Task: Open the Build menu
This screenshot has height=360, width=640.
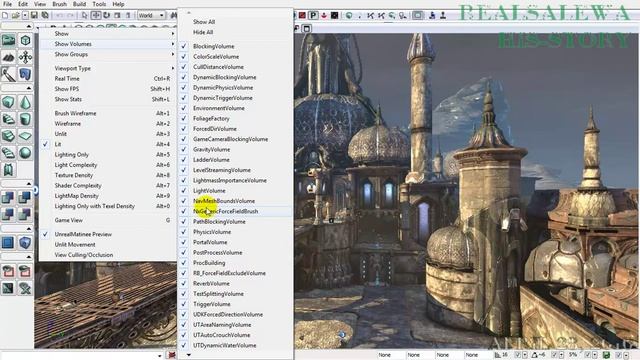Action: [x=79, y=4]
